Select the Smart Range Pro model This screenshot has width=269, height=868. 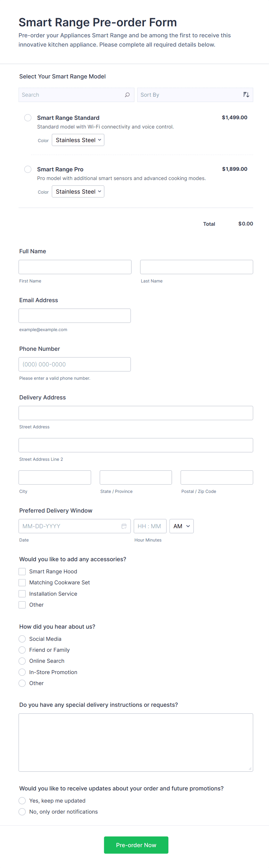28,169
